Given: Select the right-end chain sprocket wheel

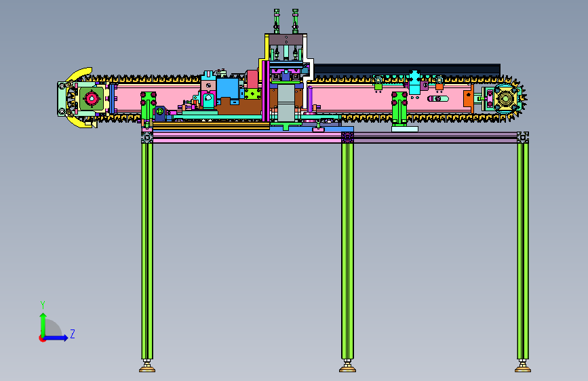Looking at the screenshot, I should (505, 100).
